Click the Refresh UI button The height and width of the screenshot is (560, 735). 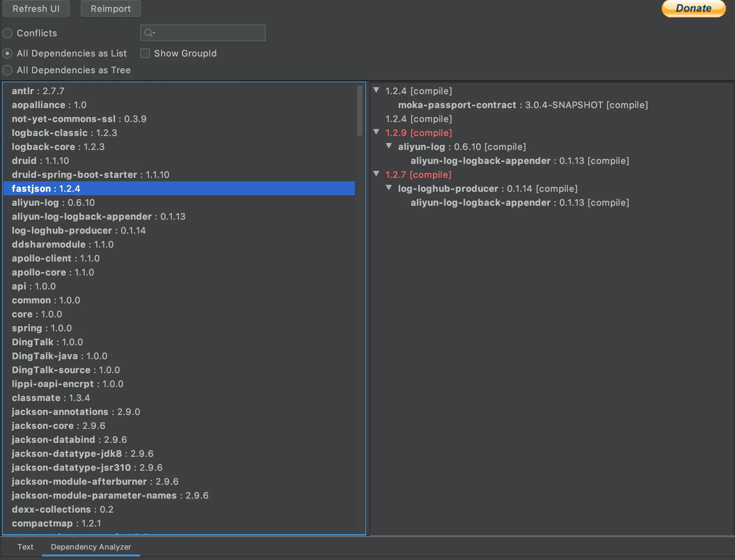(x=36, y=8)
